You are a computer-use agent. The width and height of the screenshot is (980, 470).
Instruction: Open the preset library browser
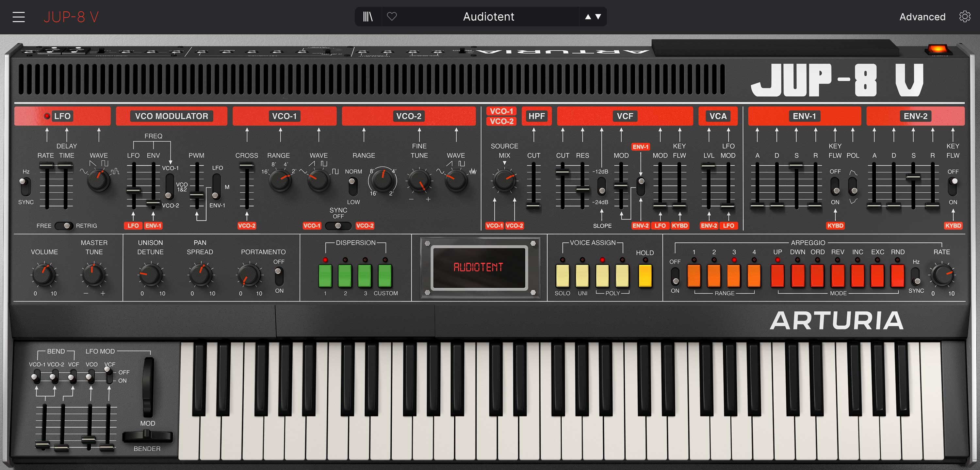[x=367, y=17]
